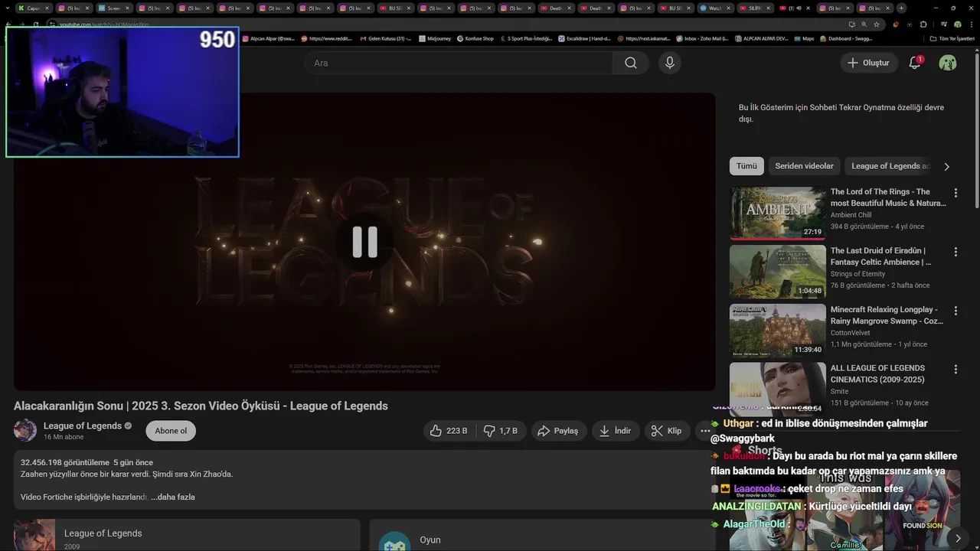Image resolution: width=980 pixels, height=551 pixels.
Task: Click the Strings of Eternity channel name
Action: point(857,274)
